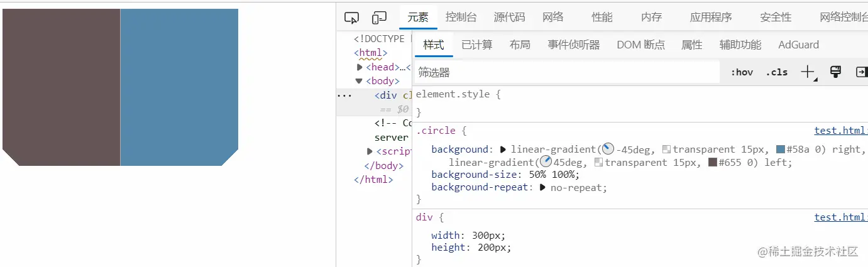Image resolution: width=868 pixels, height=267 pixels.
Task: Open the 内存 panel tab
Action: tap(651, 18)
